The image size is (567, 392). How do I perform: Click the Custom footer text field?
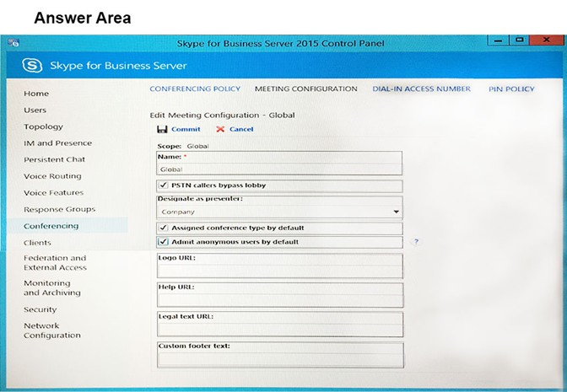(x=280, y=359)
